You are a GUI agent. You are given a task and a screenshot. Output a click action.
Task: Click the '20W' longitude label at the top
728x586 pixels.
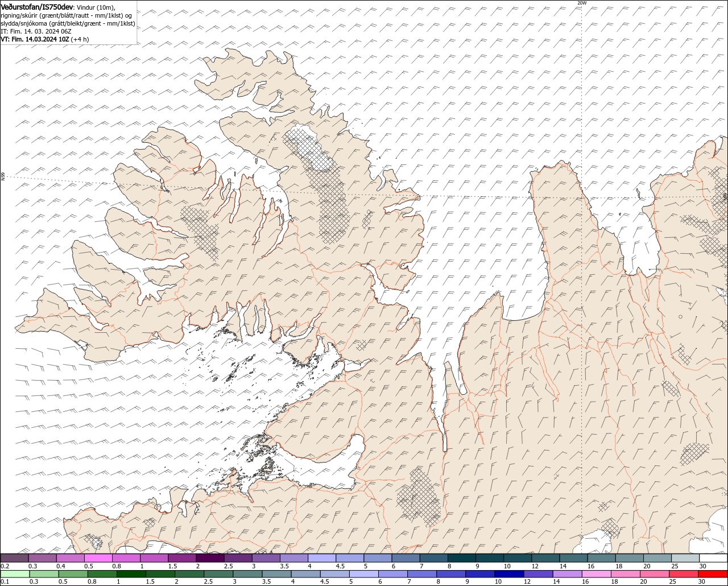pos(581,3)
